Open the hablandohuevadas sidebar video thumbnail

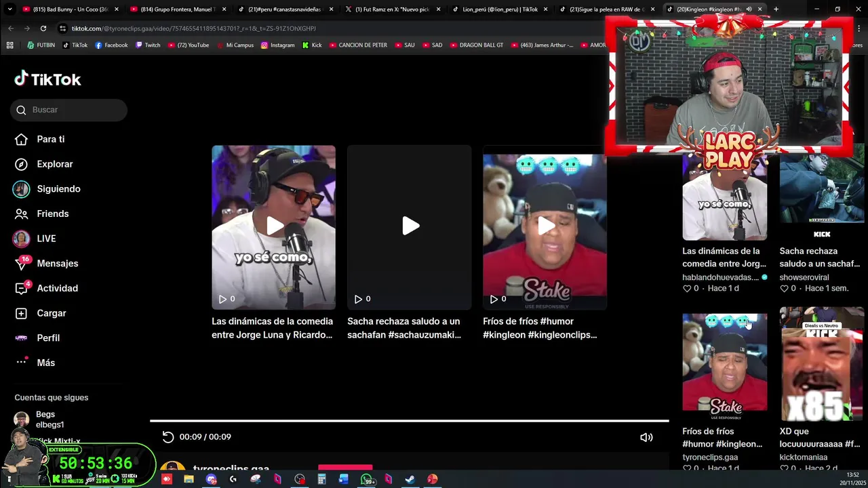[724, 197]
